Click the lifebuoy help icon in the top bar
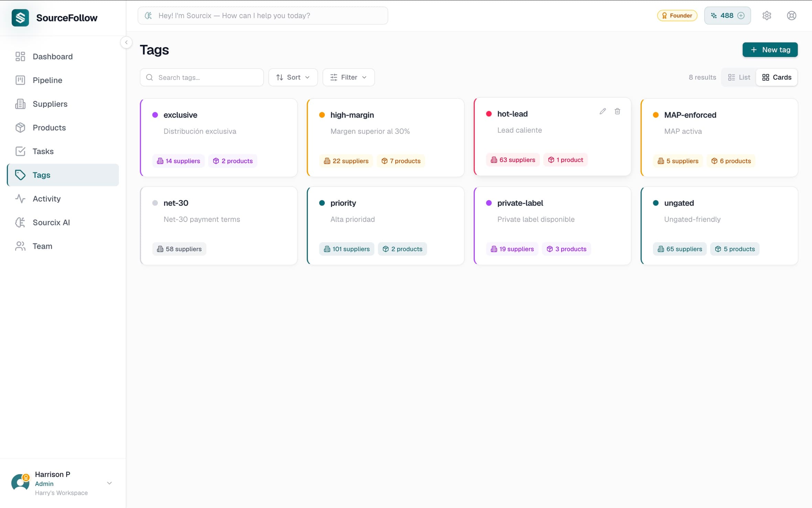Screen dimensions: 812x508 click(791, 15)
